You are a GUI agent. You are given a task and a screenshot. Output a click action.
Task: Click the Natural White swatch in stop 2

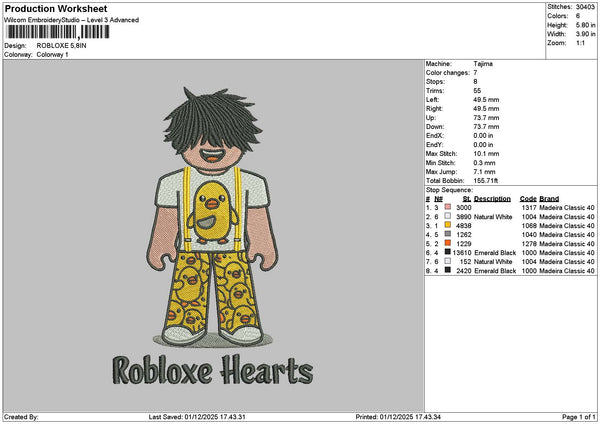pos(447,216)
